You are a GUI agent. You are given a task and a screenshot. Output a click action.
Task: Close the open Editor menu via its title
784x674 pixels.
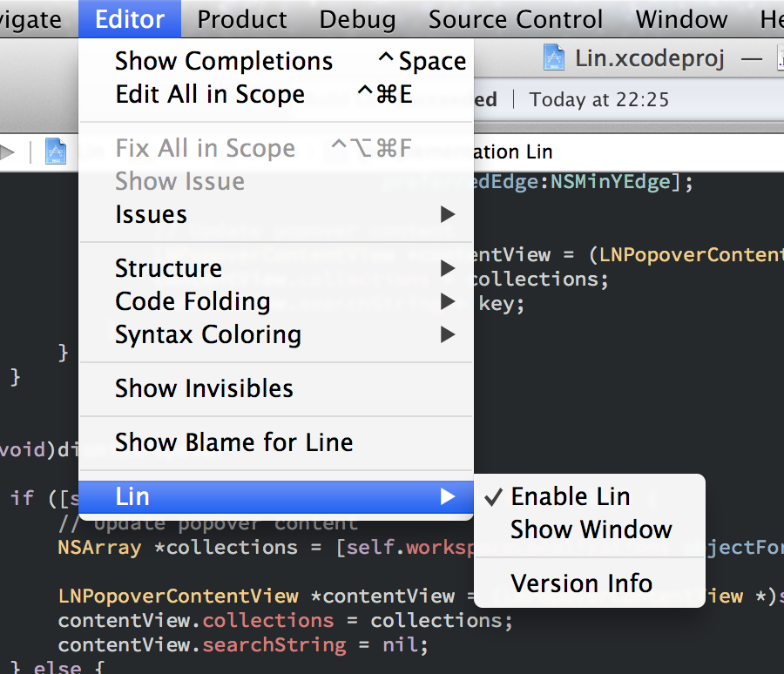pyautogui.click(x=130, y=19)
